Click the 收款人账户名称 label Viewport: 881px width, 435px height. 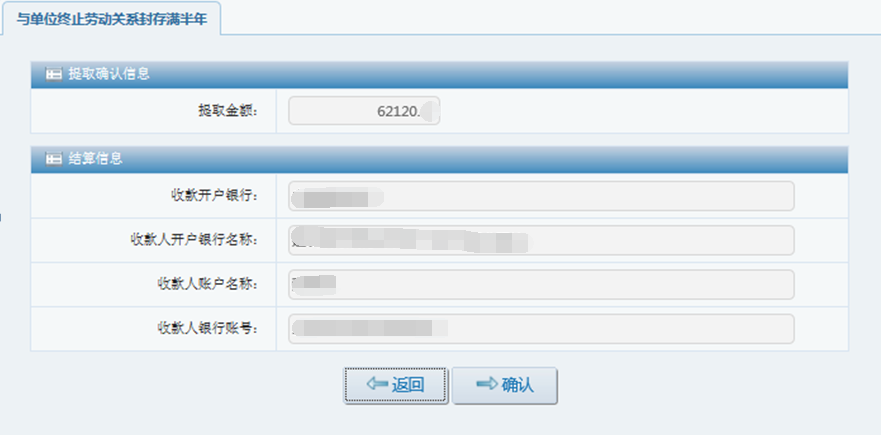pyautogui.click(x=207, y=284)
